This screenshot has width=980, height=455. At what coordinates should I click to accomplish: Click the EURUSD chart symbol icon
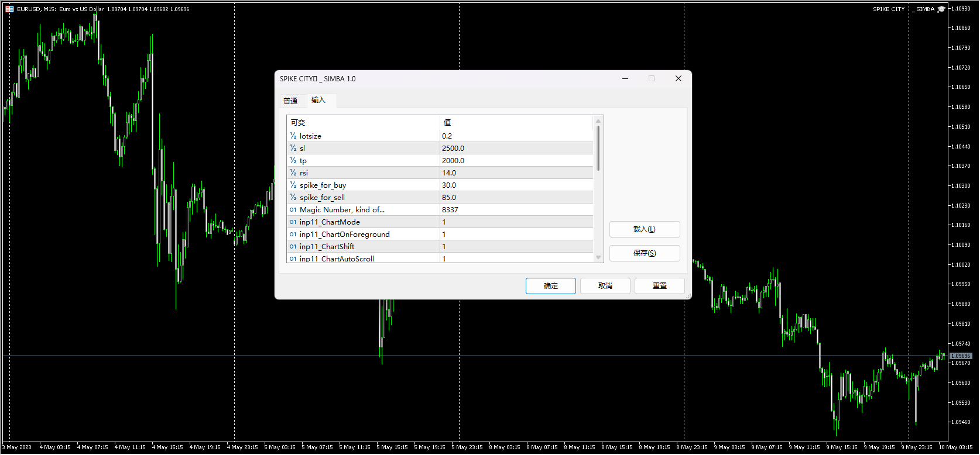coord(9,9)
